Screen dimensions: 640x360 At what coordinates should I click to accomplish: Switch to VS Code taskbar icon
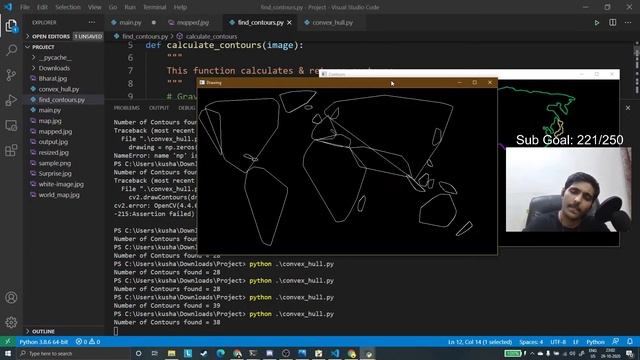(335, 353)
